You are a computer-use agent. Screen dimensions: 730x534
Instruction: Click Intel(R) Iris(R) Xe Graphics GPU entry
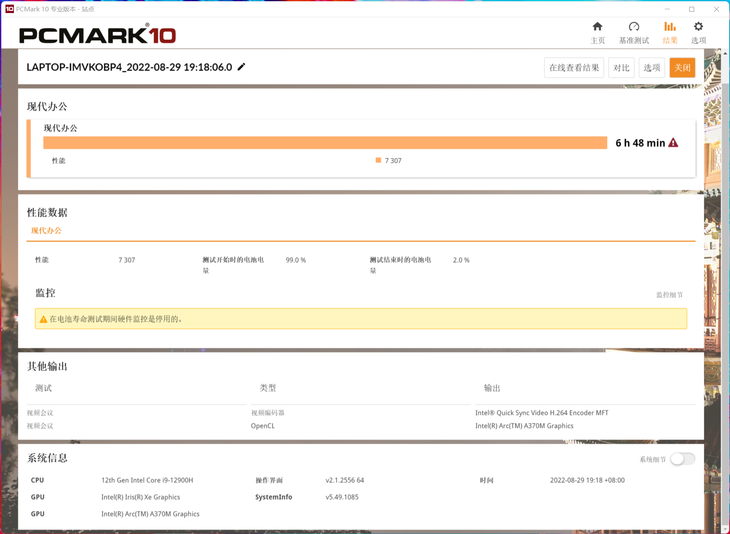click(x=141, y=497)
